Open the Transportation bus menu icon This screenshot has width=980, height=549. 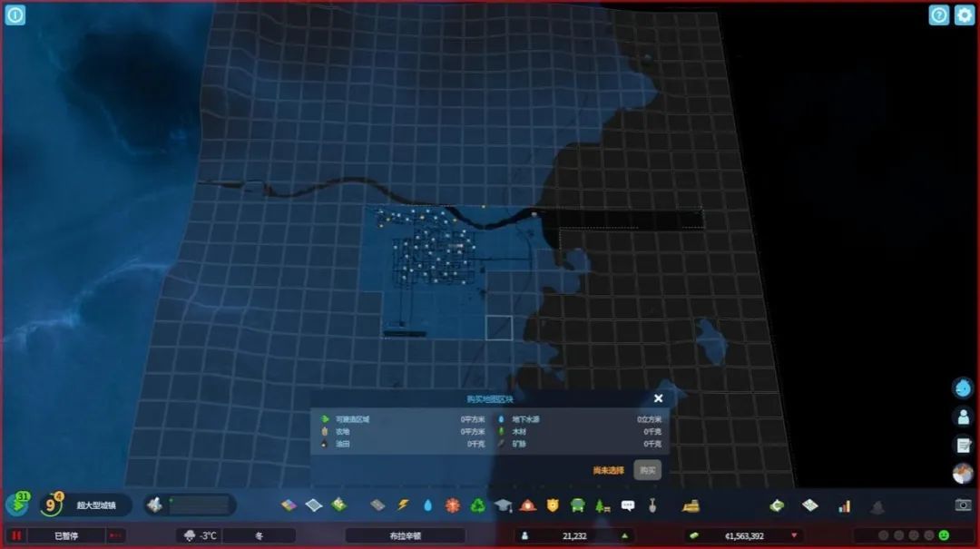click(577, 505)
